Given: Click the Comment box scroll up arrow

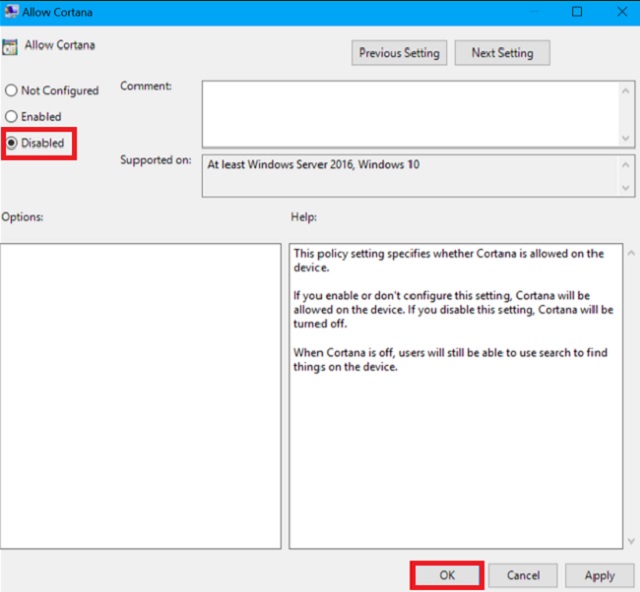Looking at the screenshot, I should coord(626,91).
